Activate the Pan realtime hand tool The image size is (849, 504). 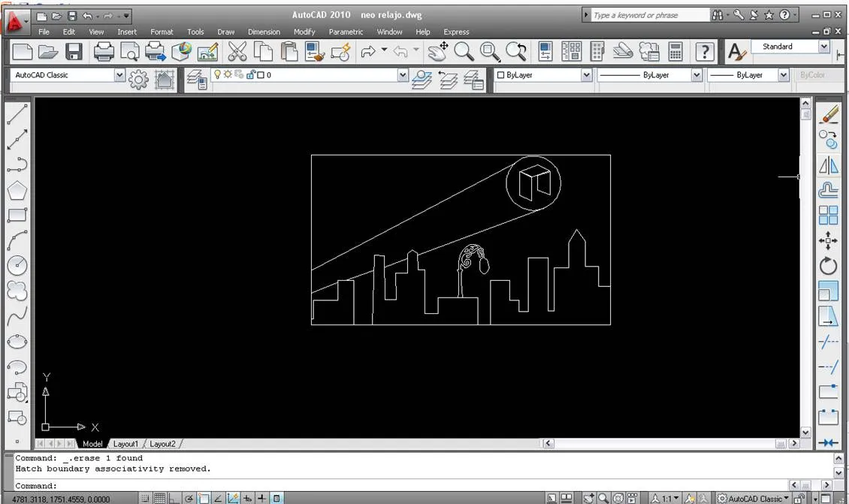[437, 51]
